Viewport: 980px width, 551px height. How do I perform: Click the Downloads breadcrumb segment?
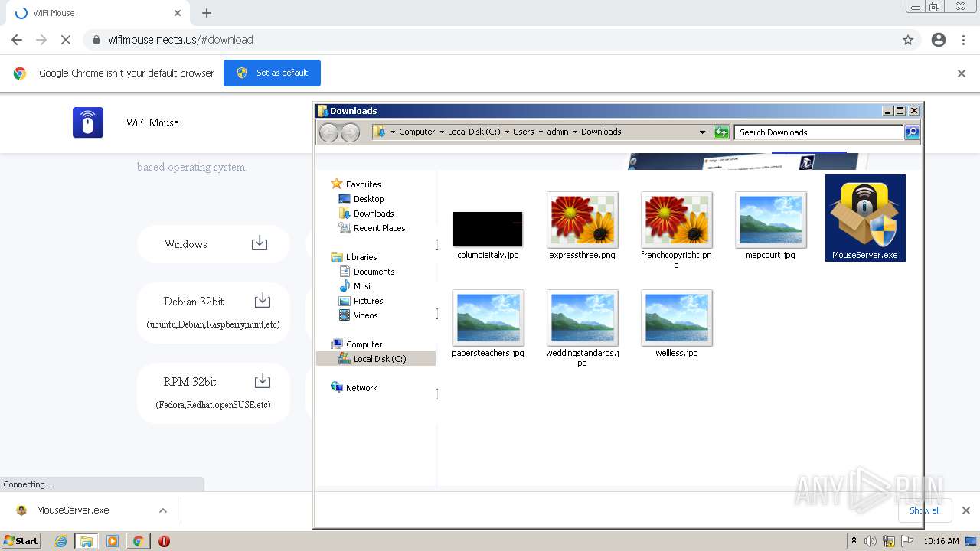(x=601, y=132)
